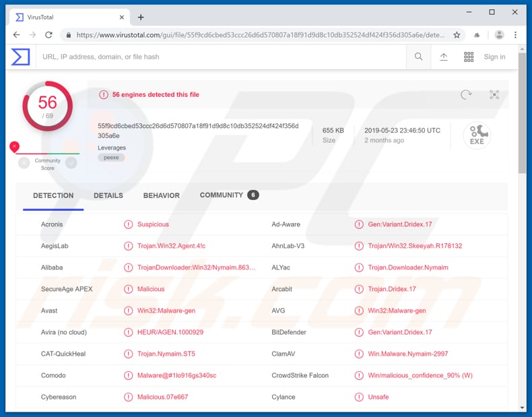Click the Trojan/Win32.Skeeyah.R178132 result
The image size is (532, 417).
pos(415,246)
